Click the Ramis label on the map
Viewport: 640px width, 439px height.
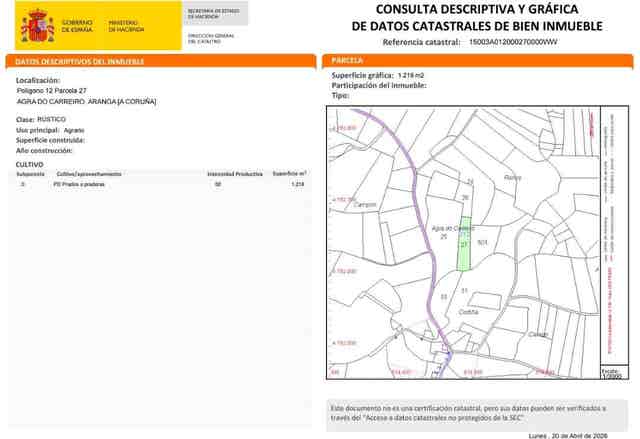click(x=512, y=177)
